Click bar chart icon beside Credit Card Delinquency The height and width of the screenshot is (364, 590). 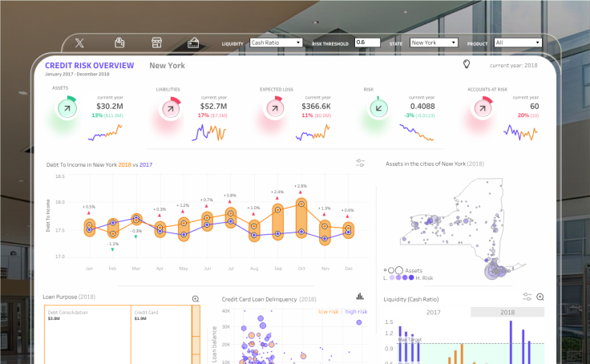(360, 296)
